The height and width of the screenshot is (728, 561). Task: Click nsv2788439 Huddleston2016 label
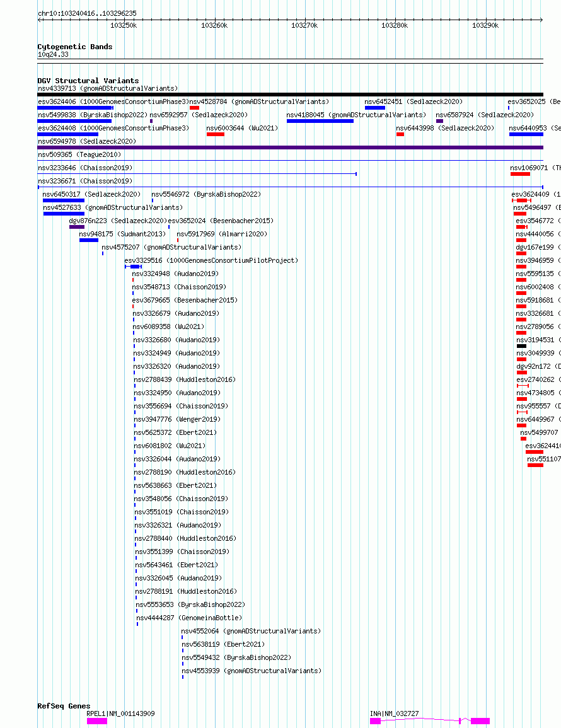(x=185, y=379)
